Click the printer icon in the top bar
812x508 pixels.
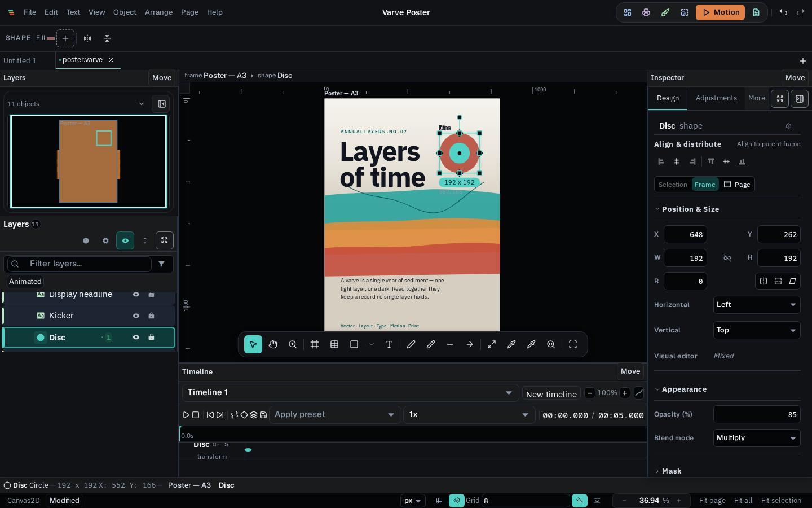(x=646, y=12)
